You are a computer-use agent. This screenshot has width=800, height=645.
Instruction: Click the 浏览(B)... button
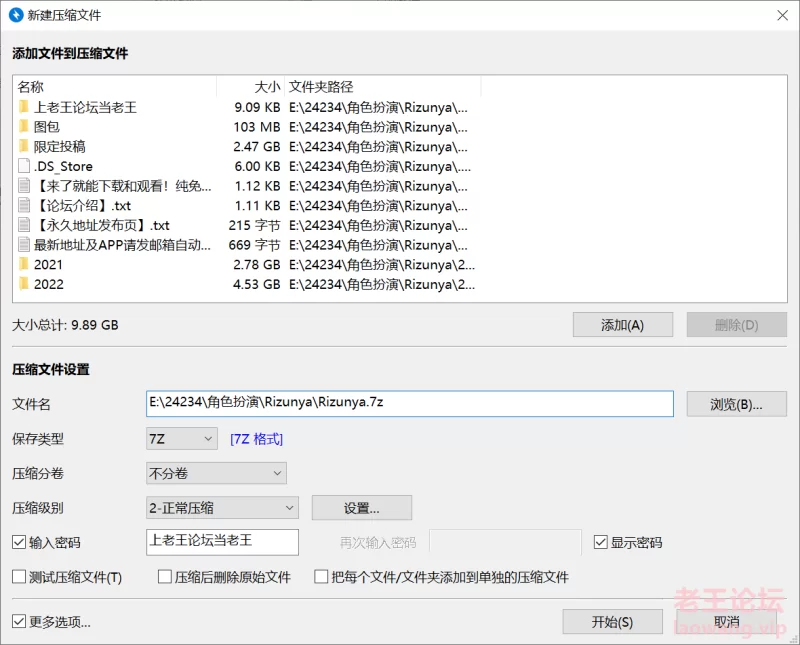736,404
